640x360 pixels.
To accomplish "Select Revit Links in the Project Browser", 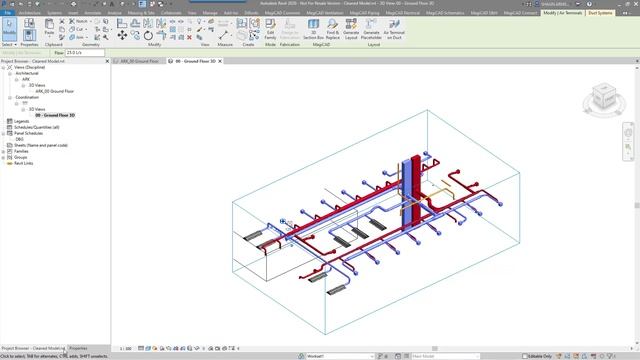I will [x=23, y=163].
